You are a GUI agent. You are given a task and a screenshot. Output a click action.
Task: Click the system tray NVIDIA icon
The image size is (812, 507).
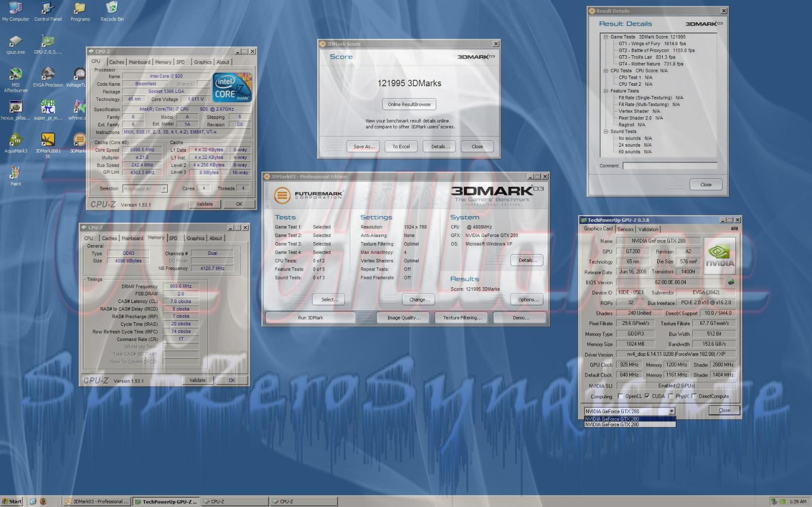click(783, 501)
